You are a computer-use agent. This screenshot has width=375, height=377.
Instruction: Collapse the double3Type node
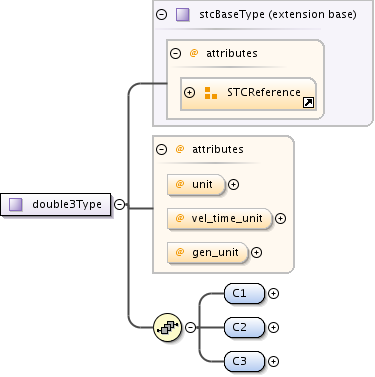tap(119, 204)
